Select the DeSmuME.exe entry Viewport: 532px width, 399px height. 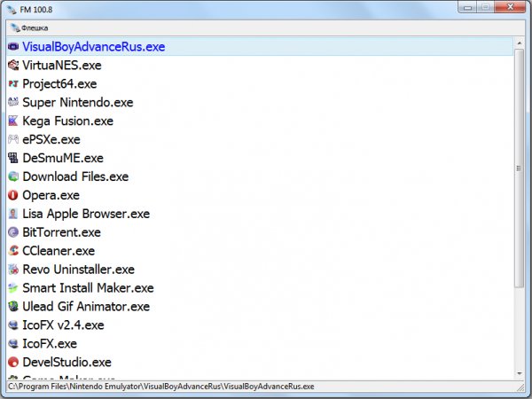pos(260,158)
